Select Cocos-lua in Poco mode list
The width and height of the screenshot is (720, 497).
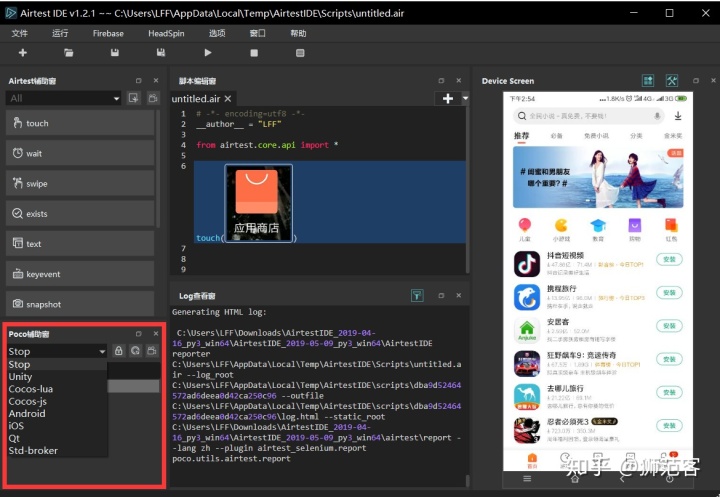point(56,389)
